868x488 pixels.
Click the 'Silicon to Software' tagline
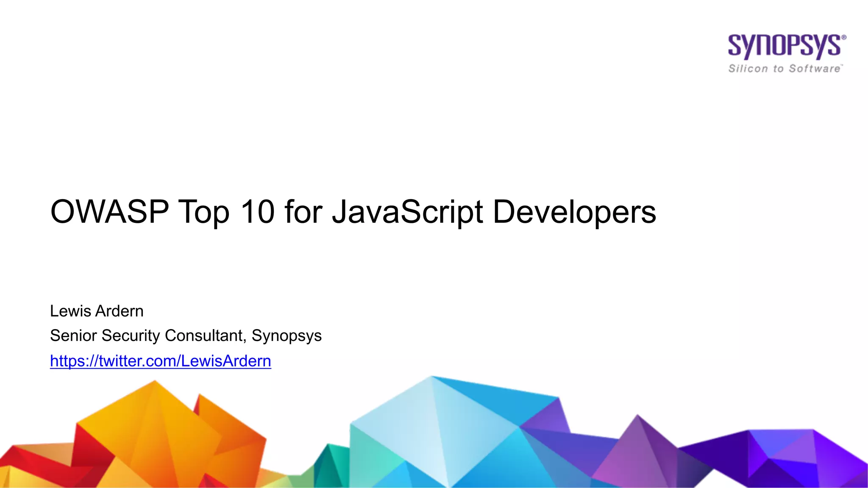point(785,69)
